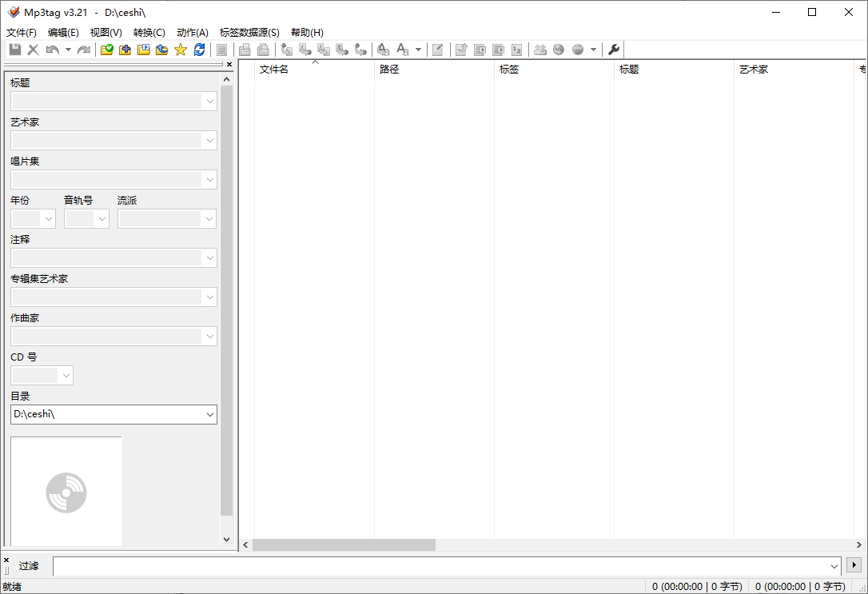Open the 转换(C) menu
This screenshot has height=594, width=868.
coord(149,33)
